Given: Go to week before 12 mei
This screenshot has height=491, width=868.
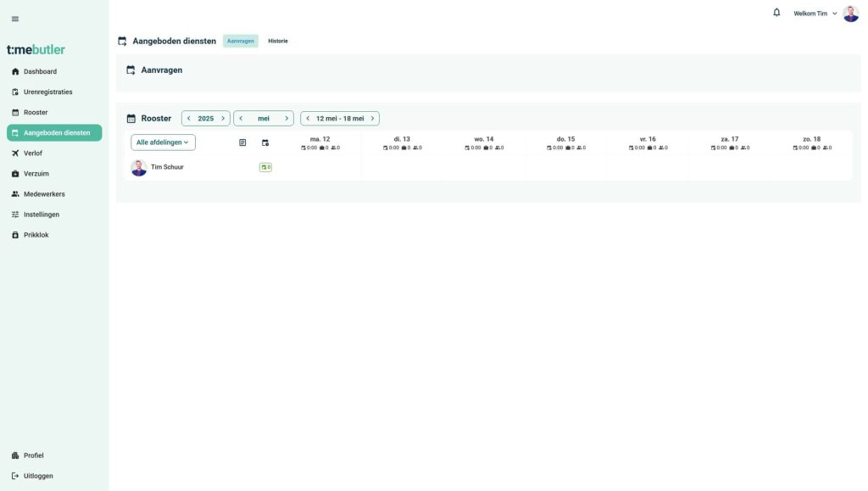Looking at the screenshot, I should 308,119.
